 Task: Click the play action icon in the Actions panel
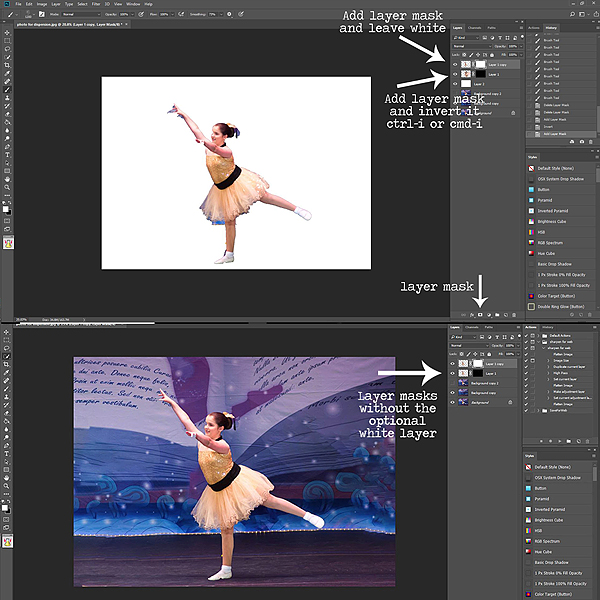point(560,441)
